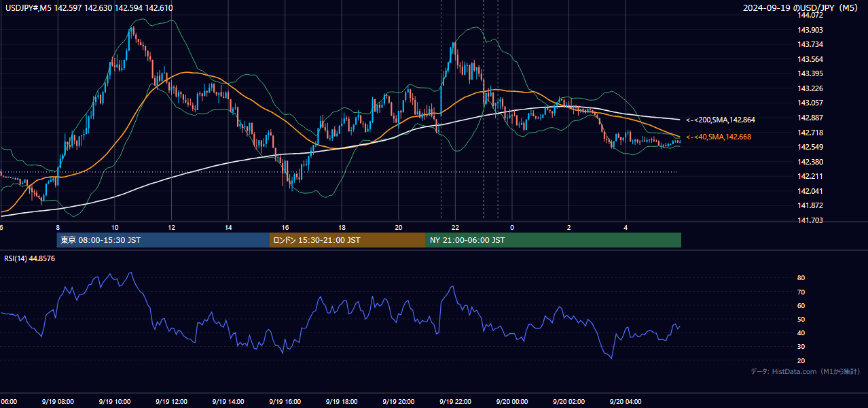Click hour tick 10 under price chart
Screen dimensions: 868x408
click(114, 228)
